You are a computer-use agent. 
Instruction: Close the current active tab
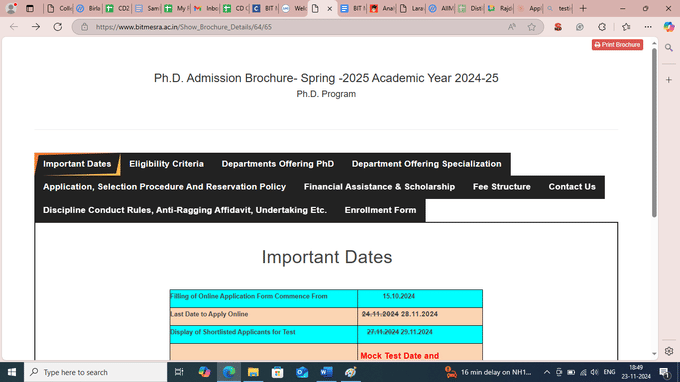point(330,9)
